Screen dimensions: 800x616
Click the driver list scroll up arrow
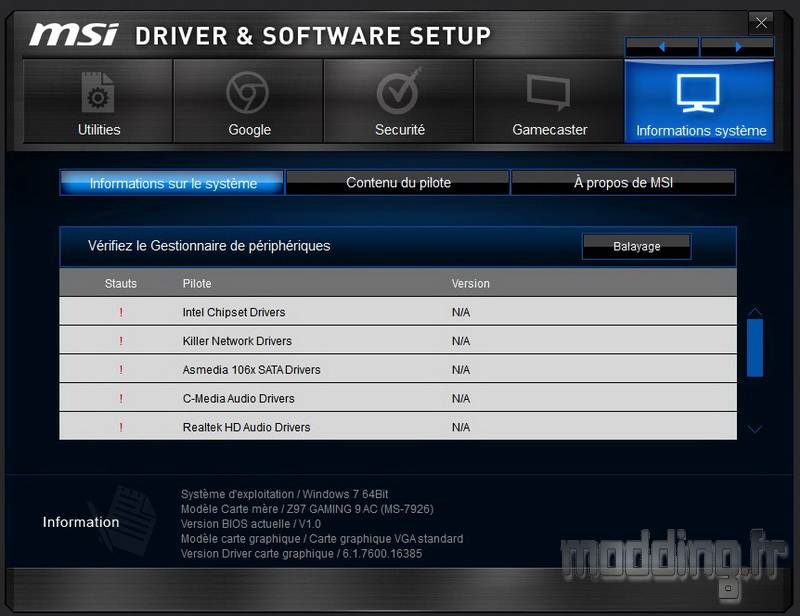click(755, 312)
